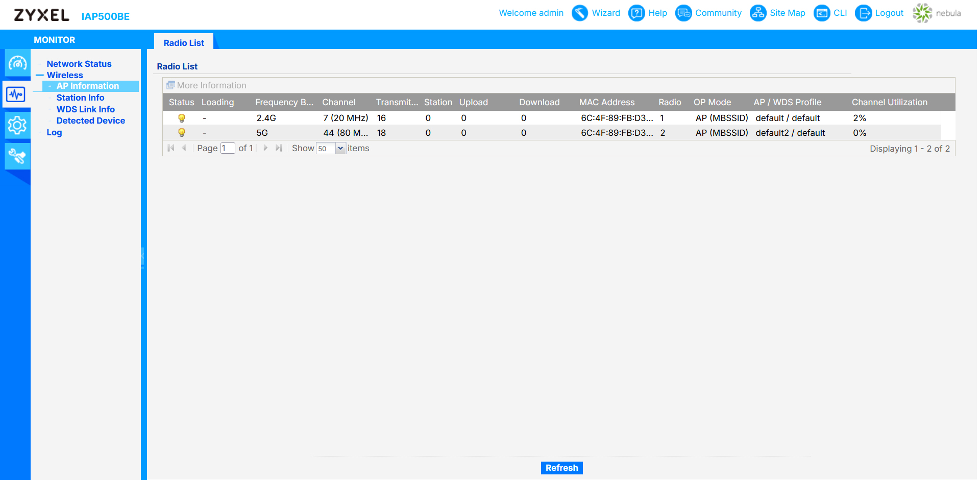The image size is (980, 480).
Task: Open the Dashboard gauge sidebar icon
Action: (17, 64)
